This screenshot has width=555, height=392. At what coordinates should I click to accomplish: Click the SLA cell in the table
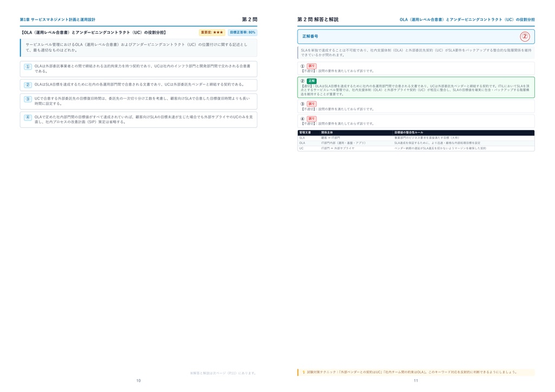(x=302, y=138)
